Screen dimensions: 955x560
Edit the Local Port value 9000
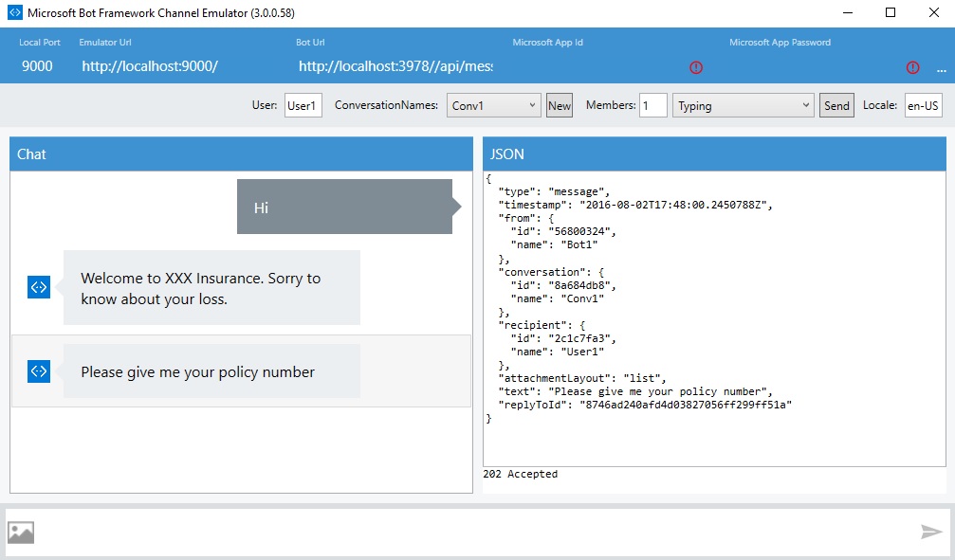(x=37, y=66)
